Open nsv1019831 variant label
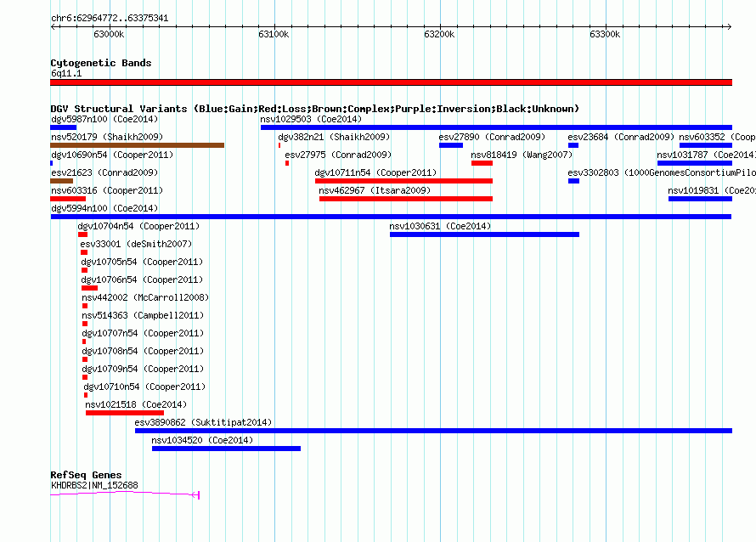This screenshot has width=756, height=542. (x=712, y=190)
